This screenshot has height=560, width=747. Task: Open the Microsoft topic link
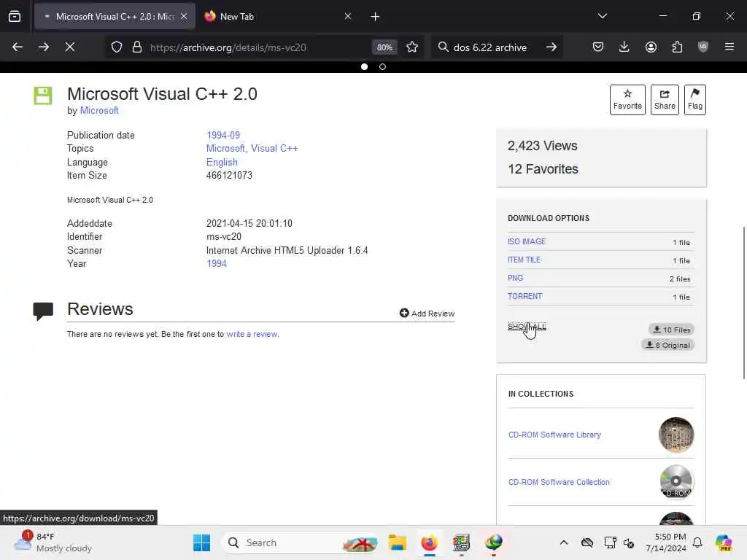225,149
